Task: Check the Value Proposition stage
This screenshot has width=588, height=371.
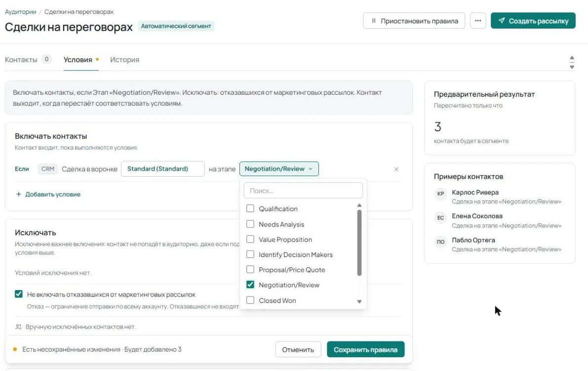Action: (x=250, y=239)
